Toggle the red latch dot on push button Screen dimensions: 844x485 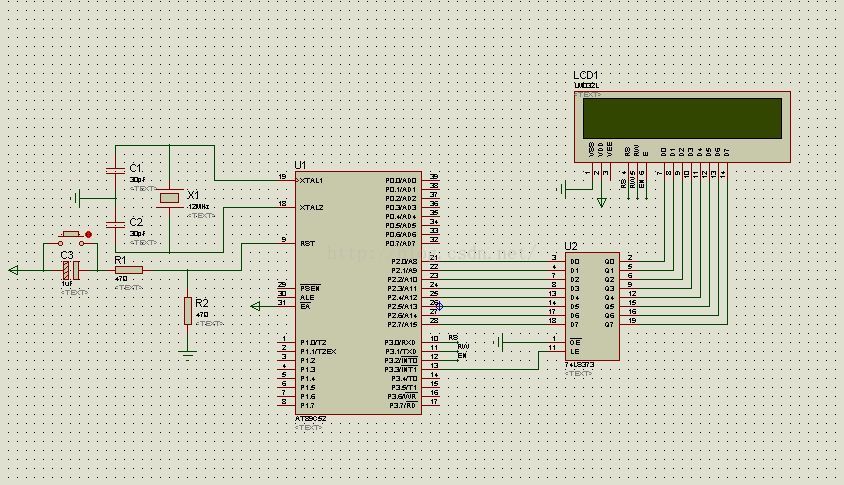click(x=89, y=234)
